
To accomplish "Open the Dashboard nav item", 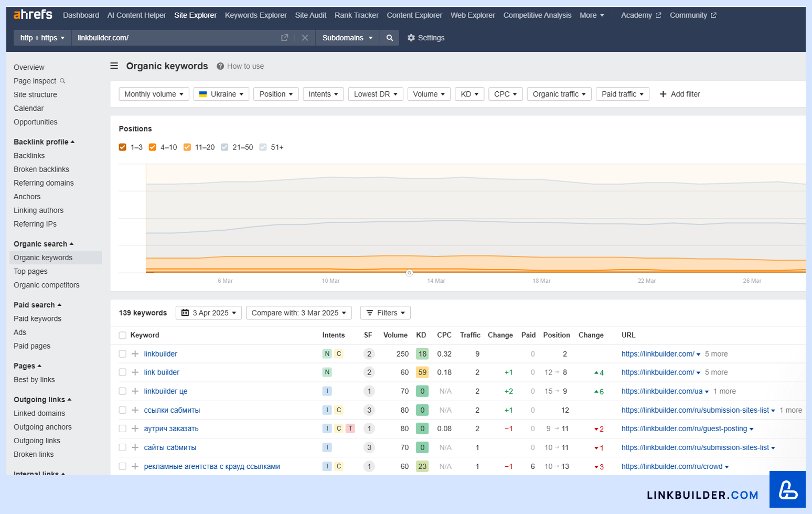I will point(81,15).
